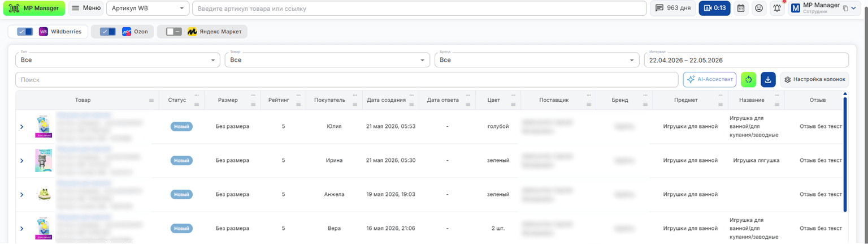
Task: Open the Артикул WB dropdown
Action: [x=148, y=8]
